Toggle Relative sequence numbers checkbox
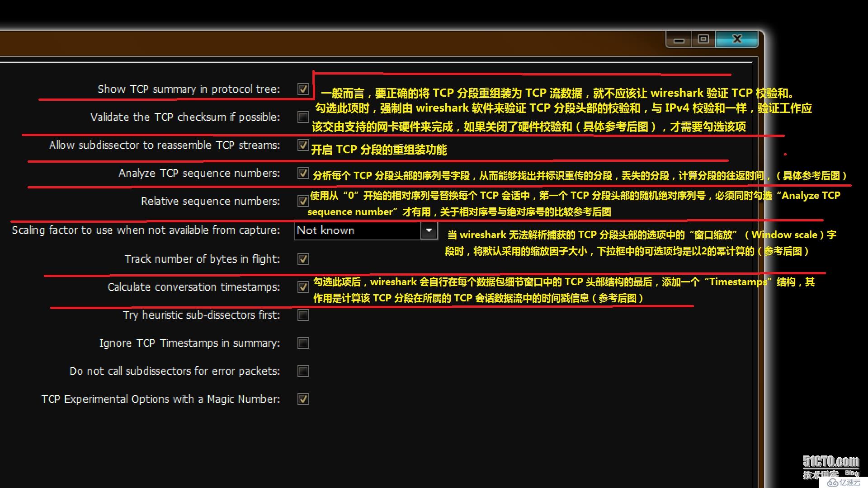This screenshot has width=868, height=488. pos(303,201)
